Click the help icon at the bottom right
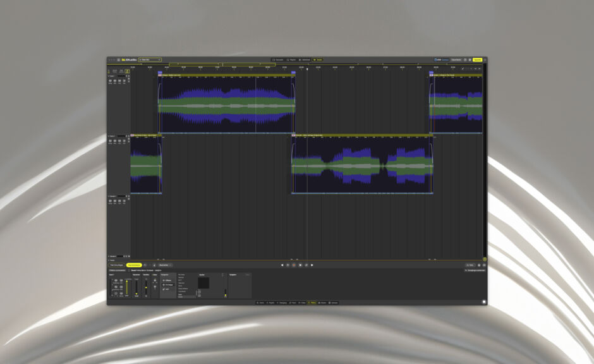Screen dimensions: 594x364 pos(484,301)
